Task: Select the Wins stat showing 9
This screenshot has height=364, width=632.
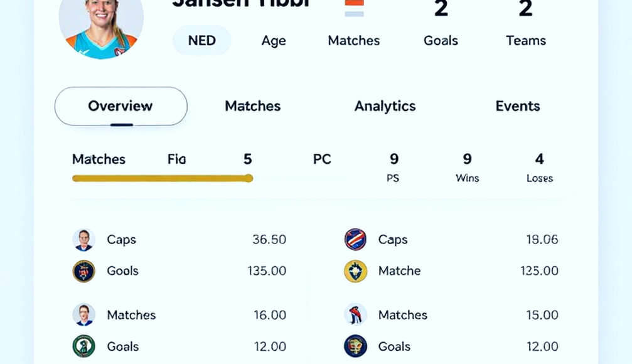Action: pos(467,168)
